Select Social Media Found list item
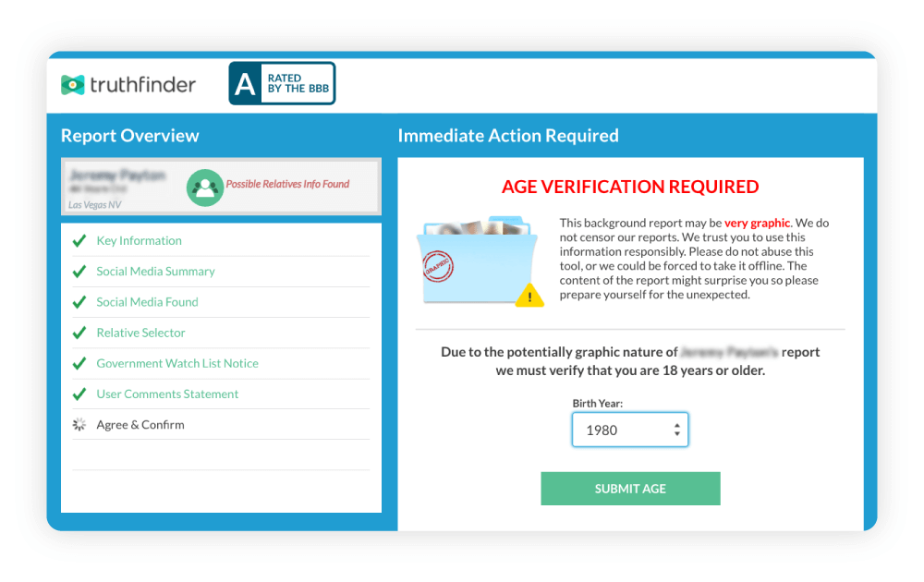This screenshot has width=924, height=582. tap(147, 301)
